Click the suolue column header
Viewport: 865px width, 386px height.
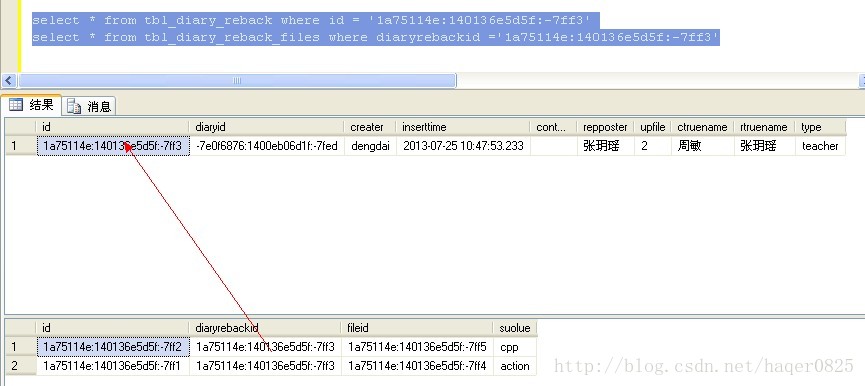click(x=515, y=328)
